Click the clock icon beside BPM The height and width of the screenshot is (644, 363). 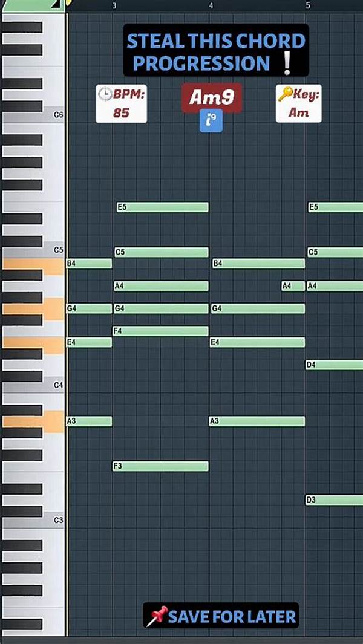tap(105, 94)
